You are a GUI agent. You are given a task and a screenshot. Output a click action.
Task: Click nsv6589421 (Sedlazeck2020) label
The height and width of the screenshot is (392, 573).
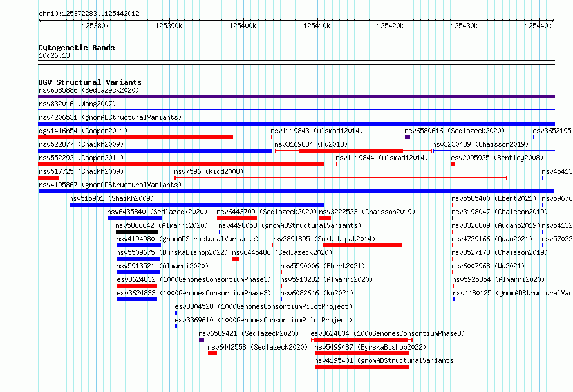[x=249, y=333]
